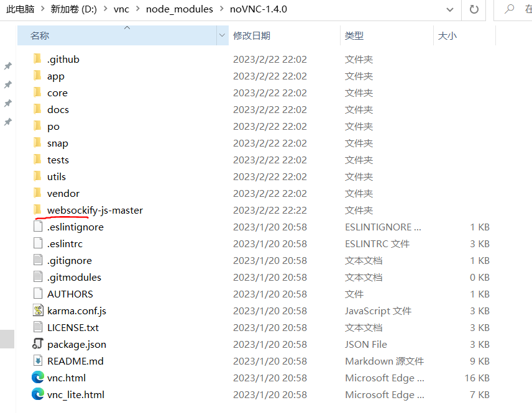Image resolution: width=532 pixels, height=413 pixels.
Task: Click the .gitignore document icon
Action: (x=38, y=260)
